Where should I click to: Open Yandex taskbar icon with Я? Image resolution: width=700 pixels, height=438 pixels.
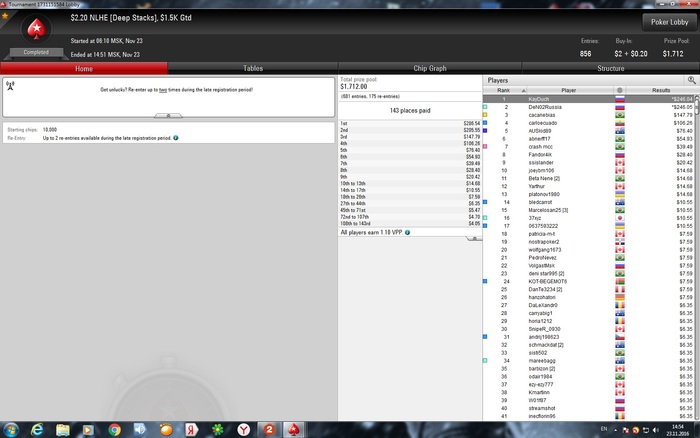pos(192,430)
